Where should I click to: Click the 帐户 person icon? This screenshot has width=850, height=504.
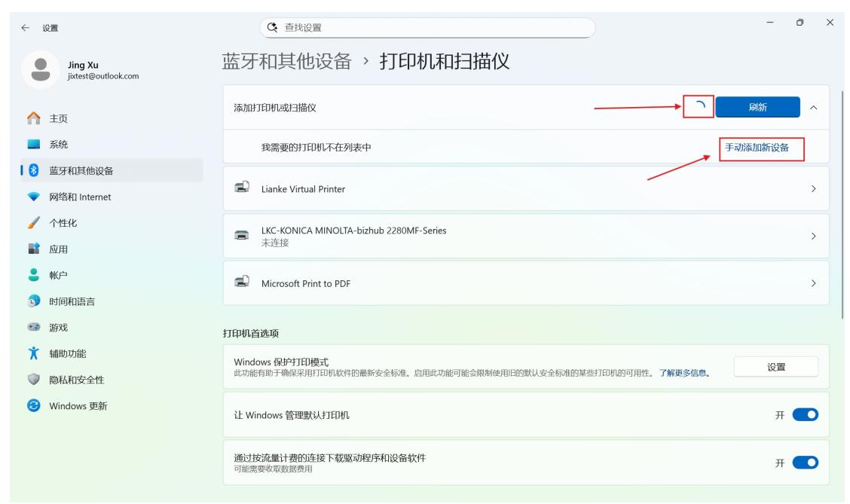(34, 275)
